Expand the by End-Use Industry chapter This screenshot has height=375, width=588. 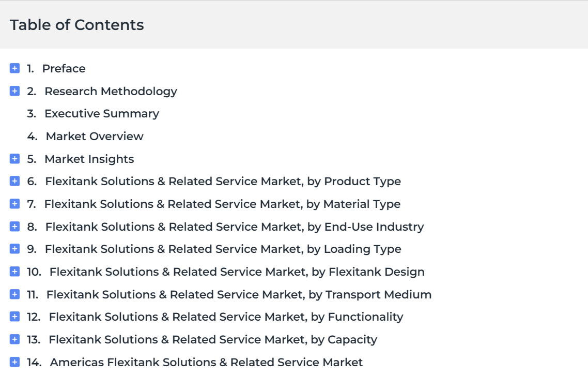pyautogui.click(x=14, y=227)
